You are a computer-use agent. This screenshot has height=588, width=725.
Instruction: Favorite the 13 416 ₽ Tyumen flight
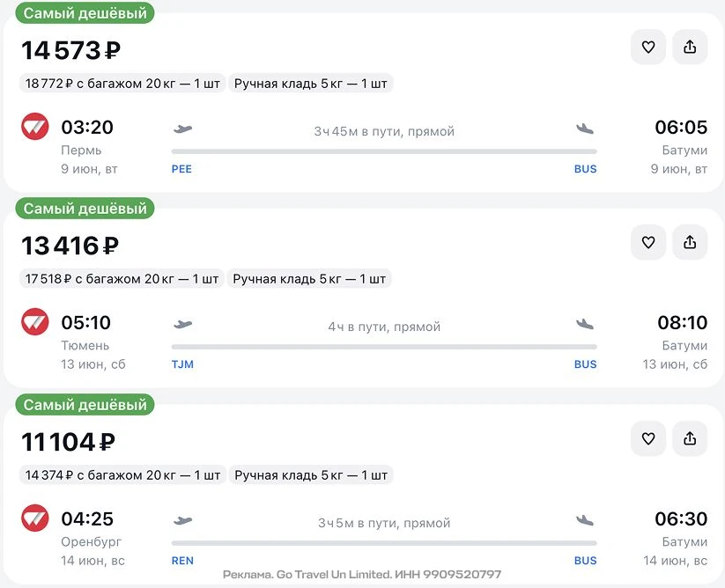pyautogui.click(x=648, y=242)
